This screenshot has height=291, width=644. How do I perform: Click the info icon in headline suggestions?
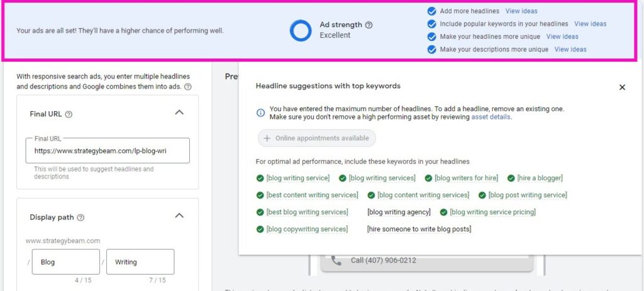coord(260,113)
